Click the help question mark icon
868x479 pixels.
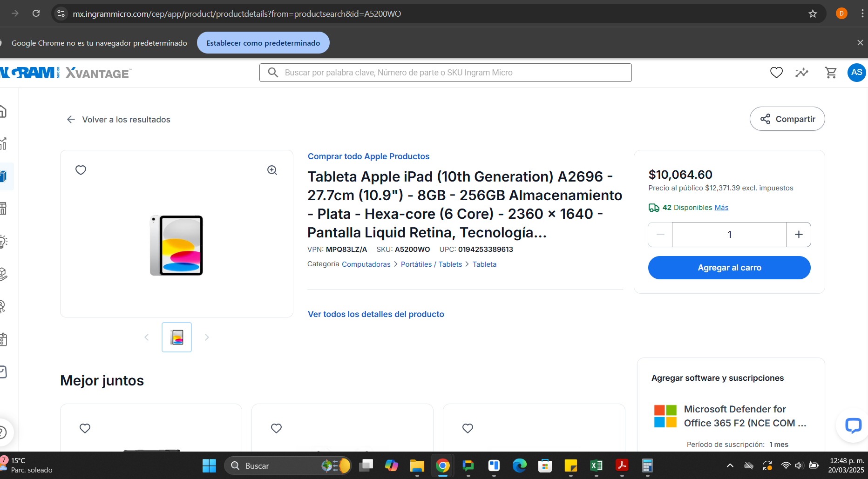coord(3,432)
